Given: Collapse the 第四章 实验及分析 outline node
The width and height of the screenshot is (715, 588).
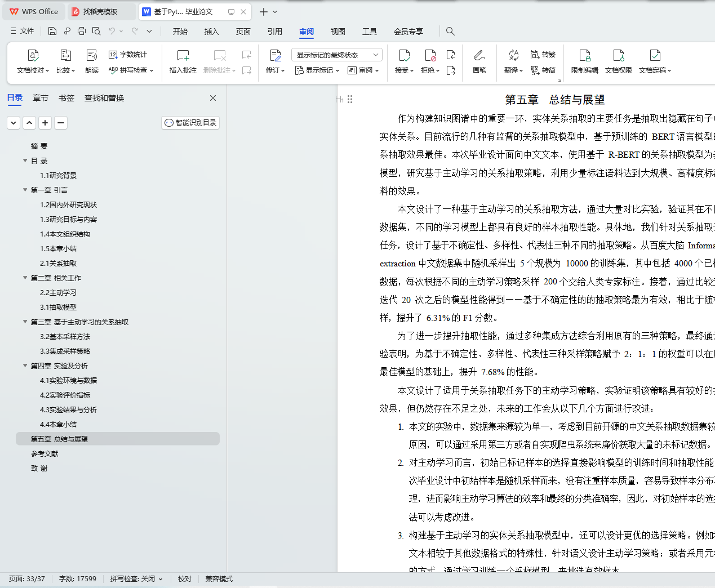Looking at the screenshot, I should (25, 366).
